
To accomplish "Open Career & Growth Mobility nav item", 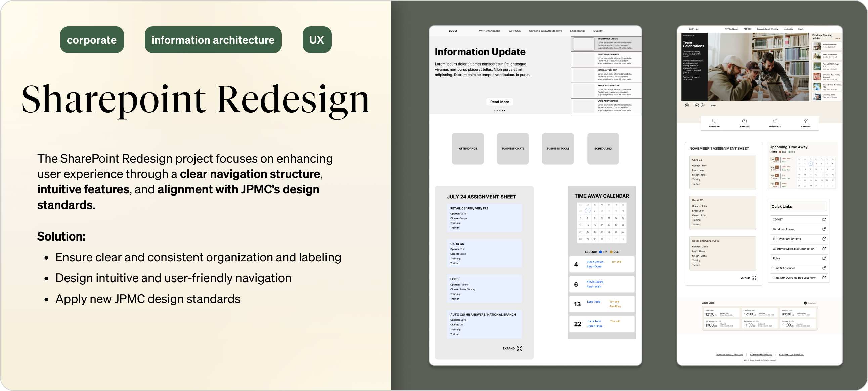I will 545,31.
